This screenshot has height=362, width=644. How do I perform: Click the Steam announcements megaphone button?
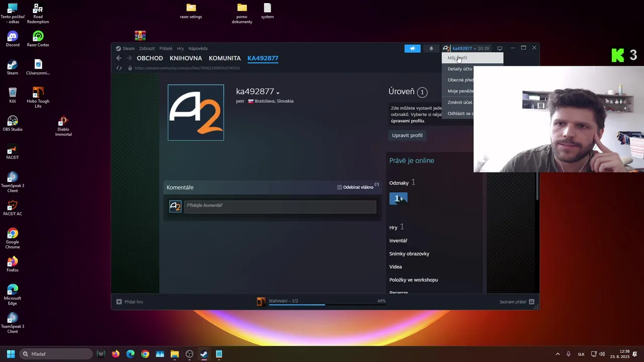[412, 48]
